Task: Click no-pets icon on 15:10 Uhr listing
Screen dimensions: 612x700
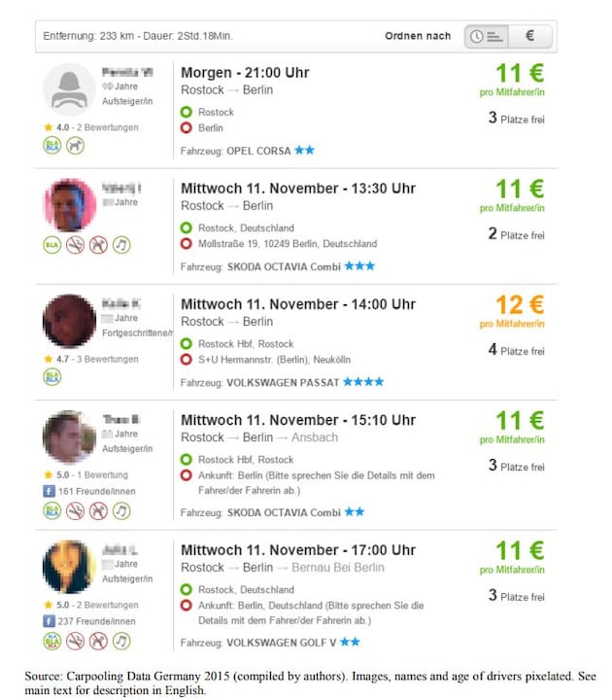Action: [x=98, y=510]
